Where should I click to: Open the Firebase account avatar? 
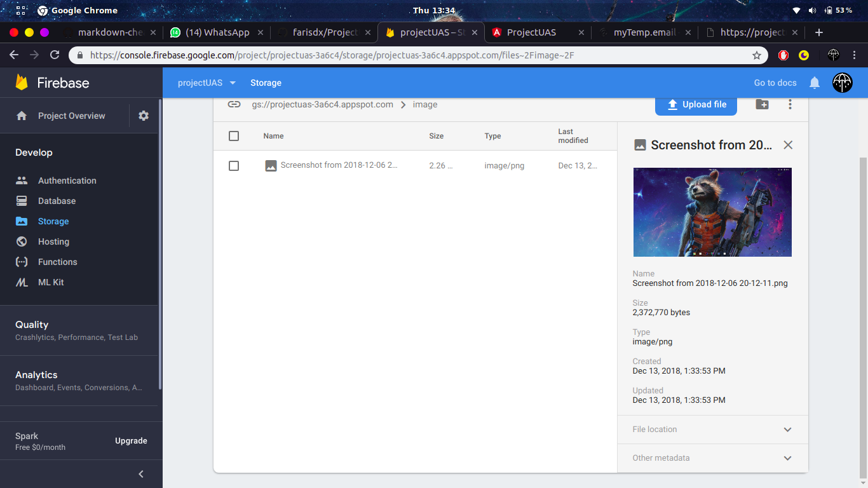(x=843, y=83)
